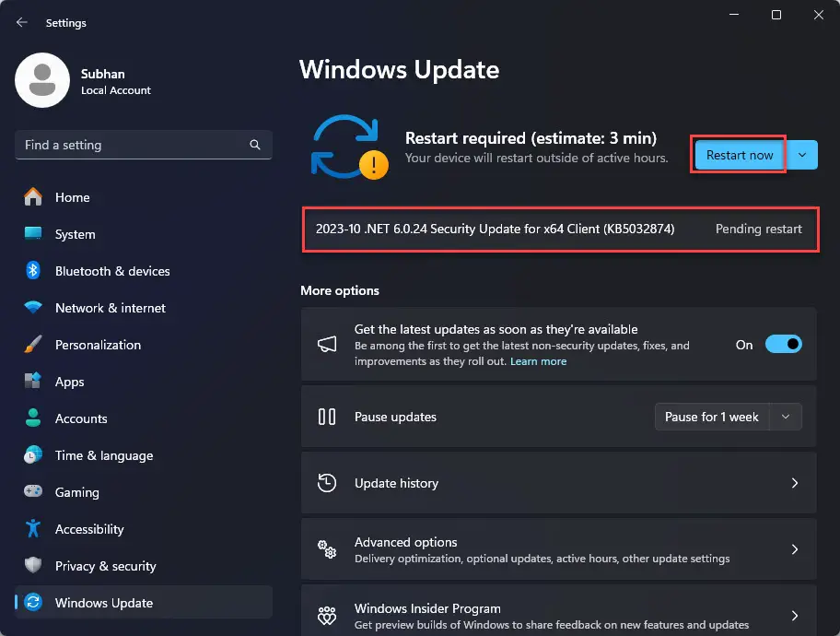Open the Restart now dropdown arrow
This screenshot has height=636, width=840.
(802, 155)
